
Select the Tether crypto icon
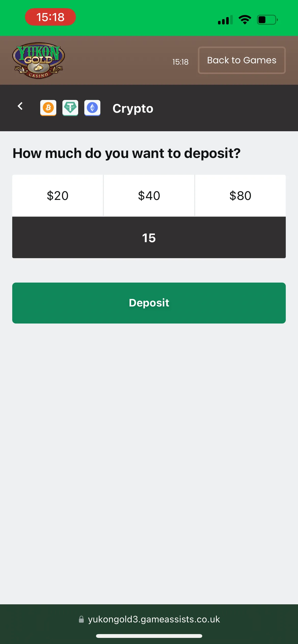tap(70, 108)
